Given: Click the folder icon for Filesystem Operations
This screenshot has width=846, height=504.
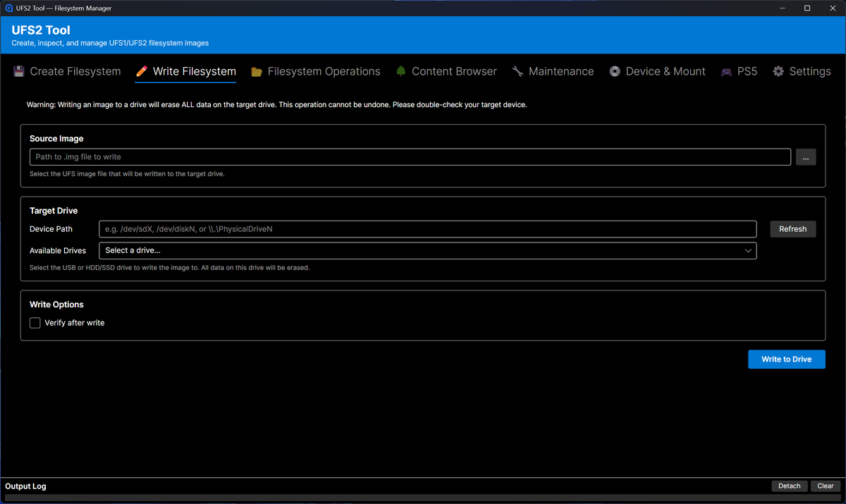Looking at the screenshot, I should (x=257, y=72).
